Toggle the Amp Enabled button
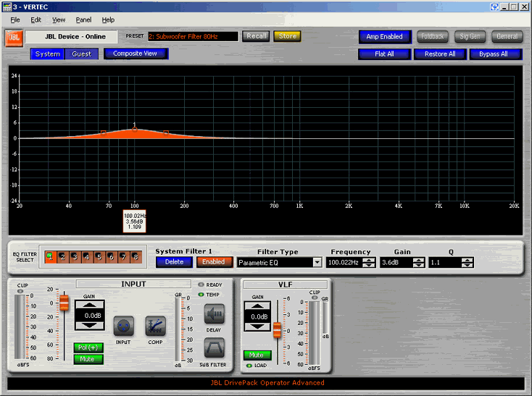The width and height of the screenshot is (532, 396). (x=384, y=36)
